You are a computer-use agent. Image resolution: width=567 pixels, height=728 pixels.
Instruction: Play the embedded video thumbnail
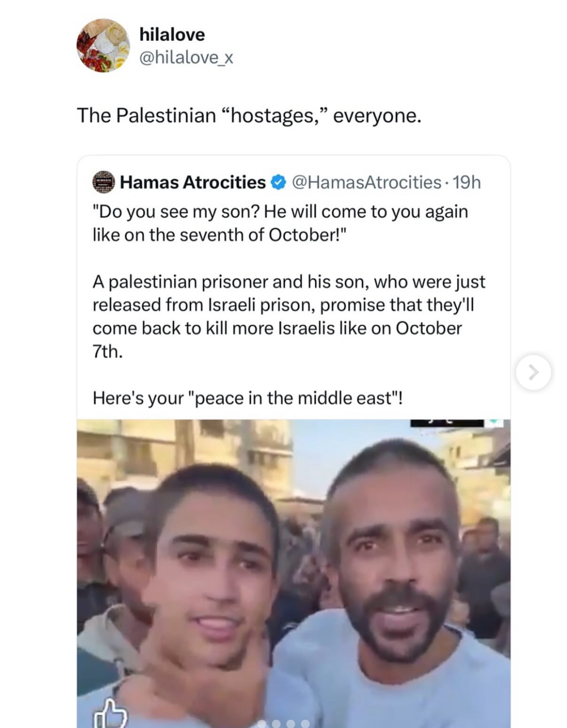[294, 573]
